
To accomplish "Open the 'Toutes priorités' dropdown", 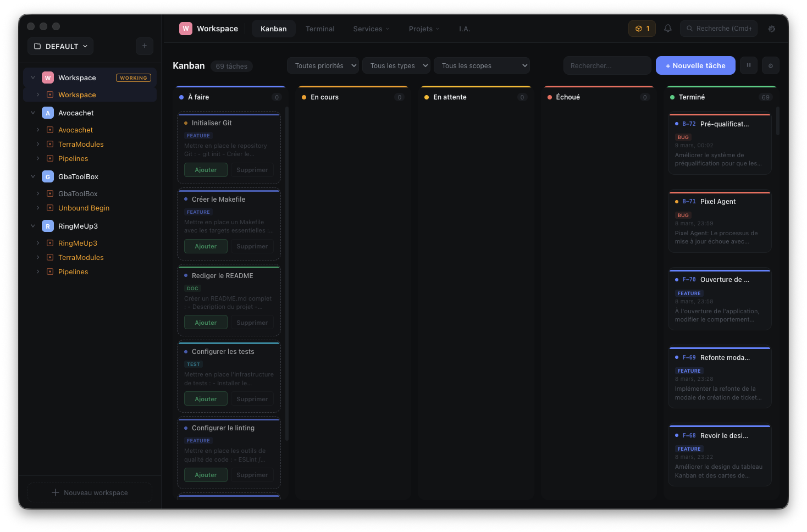I will pyautogui.click(x=323, y=65).
